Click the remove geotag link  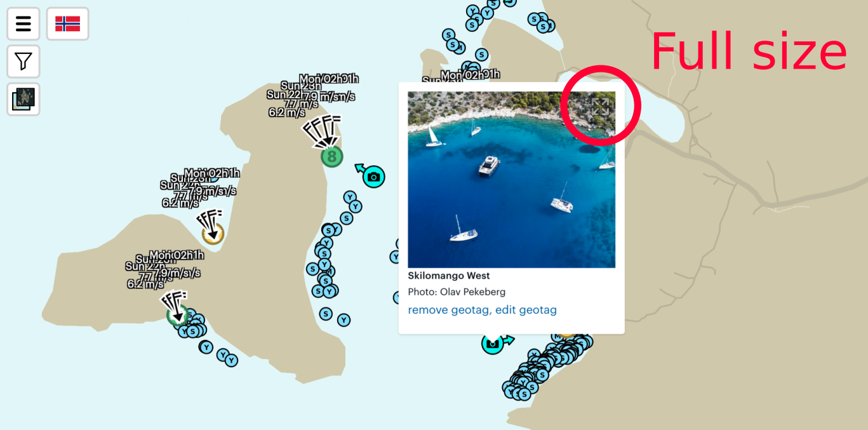pos(449,310)
